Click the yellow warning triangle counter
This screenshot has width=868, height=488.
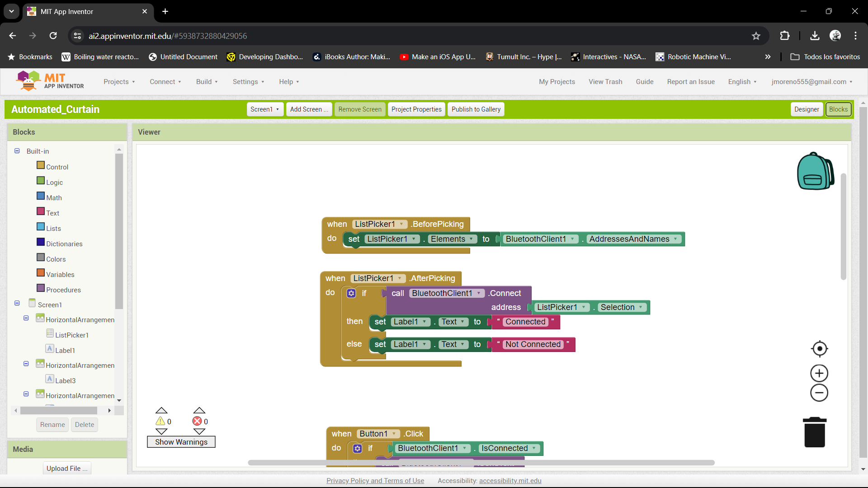160,421
